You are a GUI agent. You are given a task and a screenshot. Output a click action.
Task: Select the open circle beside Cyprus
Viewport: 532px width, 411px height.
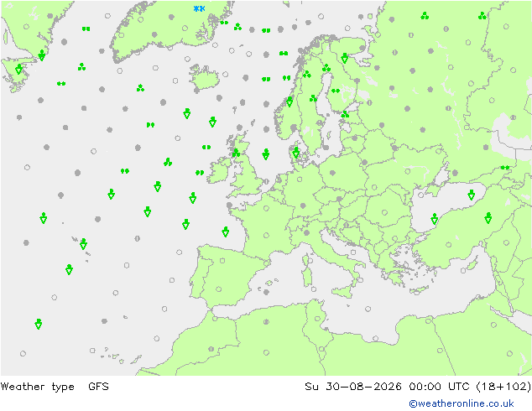(463, 271)
